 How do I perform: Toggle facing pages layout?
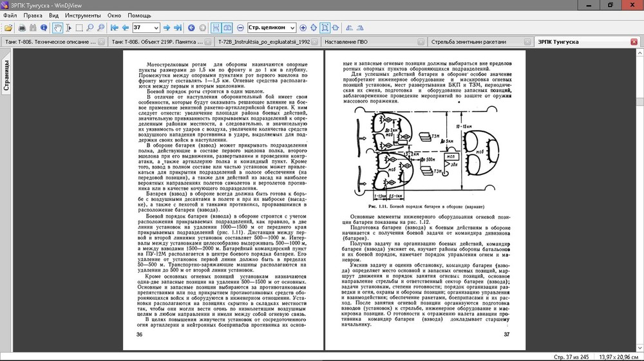pyautogui.click(x=227, y=28)
